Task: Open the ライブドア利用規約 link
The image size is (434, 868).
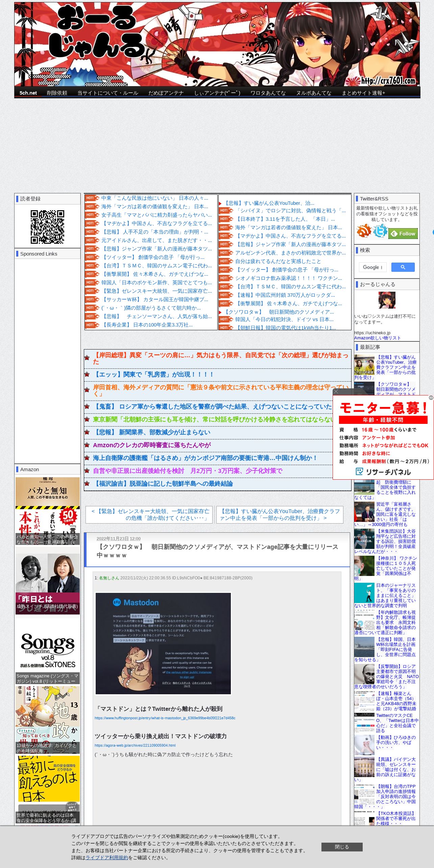Action: tap(107, 858)
